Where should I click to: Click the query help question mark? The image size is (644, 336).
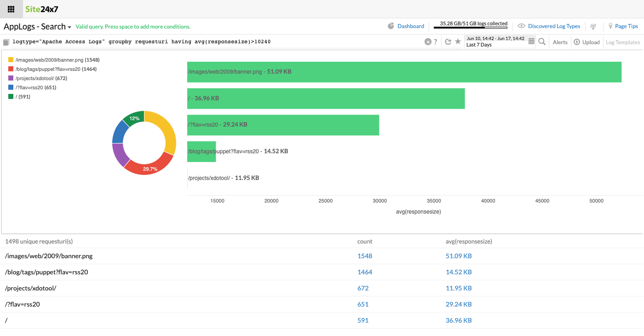(436, 42)
